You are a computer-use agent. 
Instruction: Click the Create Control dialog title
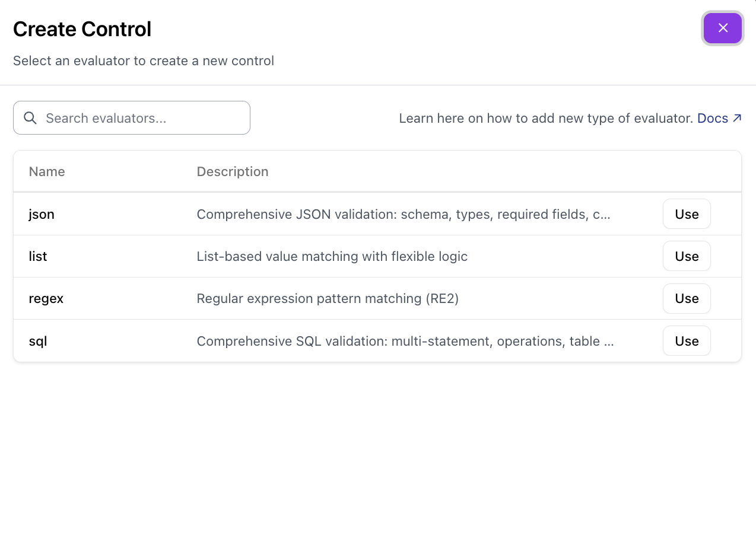tap(82, 28)
